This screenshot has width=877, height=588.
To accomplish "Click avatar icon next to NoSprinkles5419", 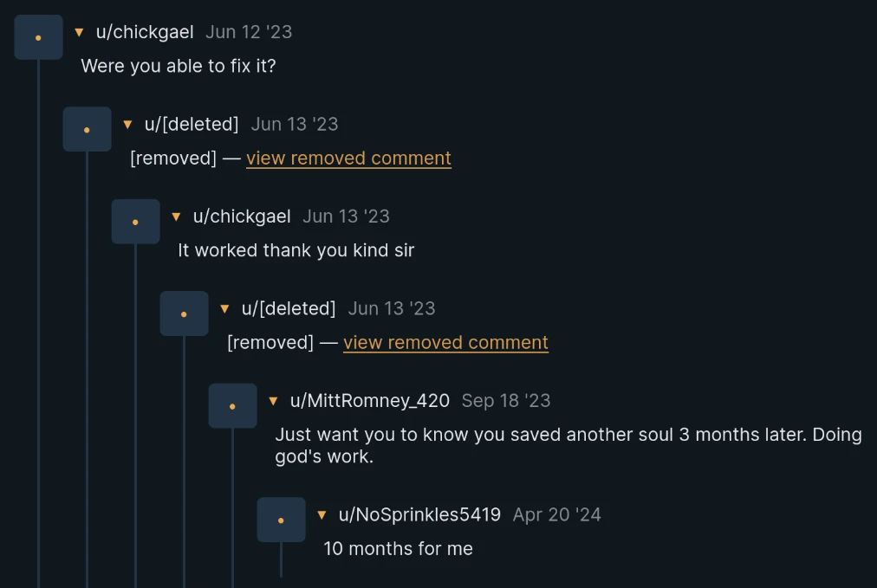I will pos(281,520).
